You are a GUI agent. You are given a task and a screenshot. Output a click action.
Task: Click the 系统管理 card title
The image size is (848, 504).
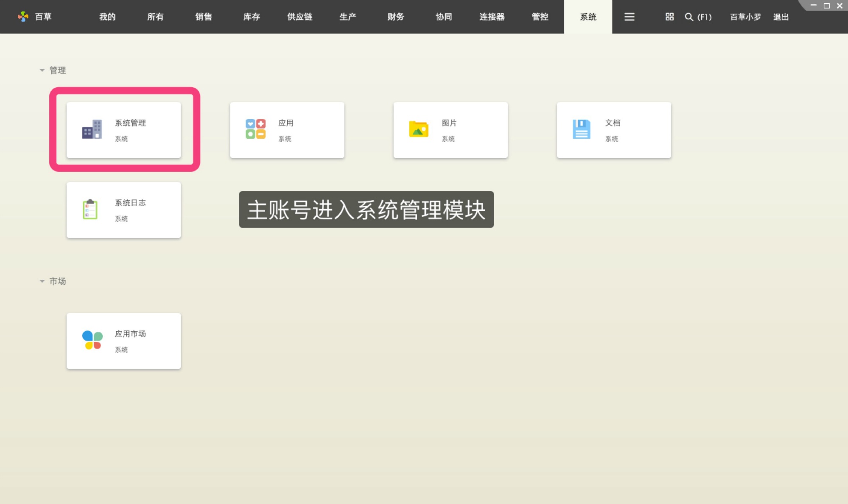coord(130,123)
